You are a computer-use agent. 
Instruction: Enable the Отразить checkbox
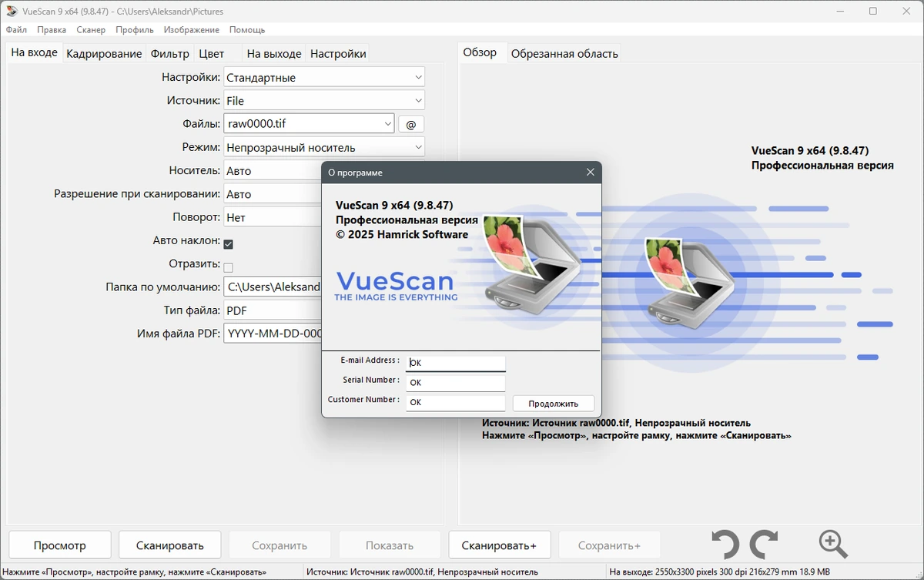pyautogui.click(x=228, y=267)
